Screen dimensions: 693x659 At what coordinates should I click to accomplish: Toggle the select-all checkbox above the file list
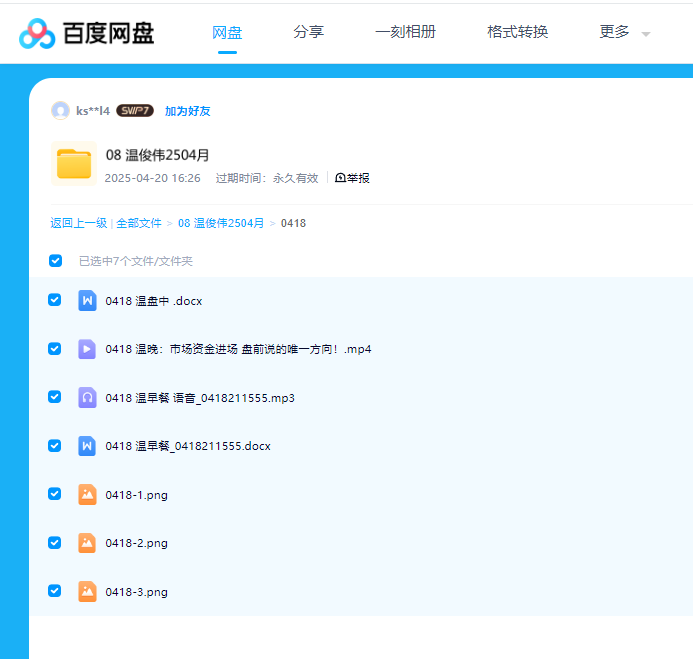point(56,261)
